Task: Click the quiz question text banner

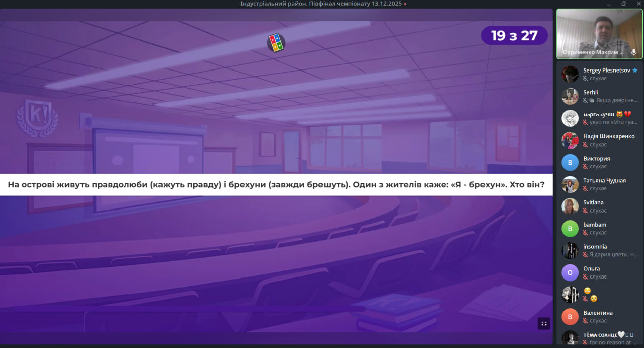Action: 276,185
